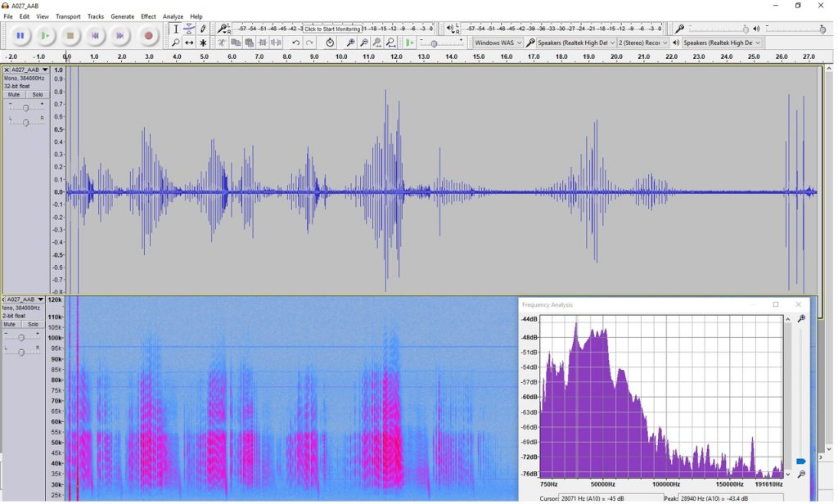Skip to the start of the project
Viewport: 838px width, 504px height.
[95, 36]
